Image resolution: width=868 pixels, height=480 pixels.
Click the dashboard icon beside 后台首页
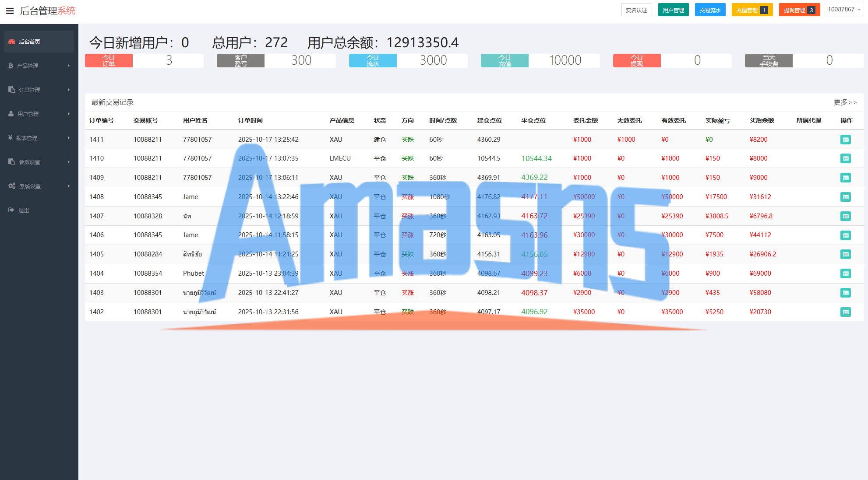pos(12,42)
